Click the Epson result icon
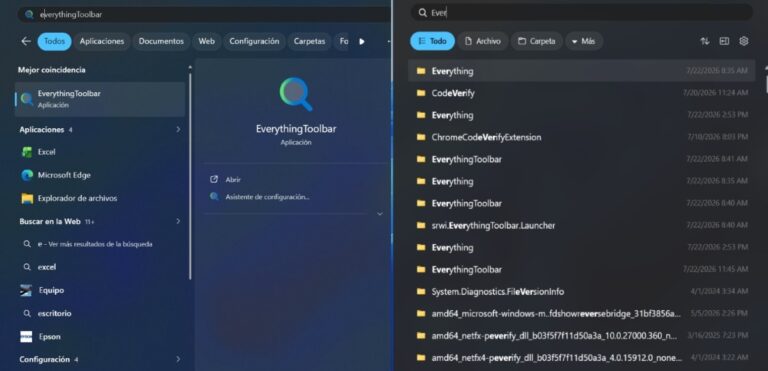This screenshot has width=768, height=371. (x=26, y=337)
